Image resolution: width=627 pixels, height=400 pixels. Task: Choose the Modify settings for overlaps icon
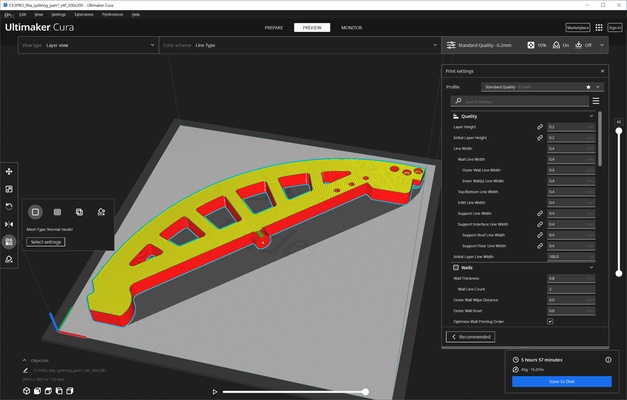pos(79,212)
